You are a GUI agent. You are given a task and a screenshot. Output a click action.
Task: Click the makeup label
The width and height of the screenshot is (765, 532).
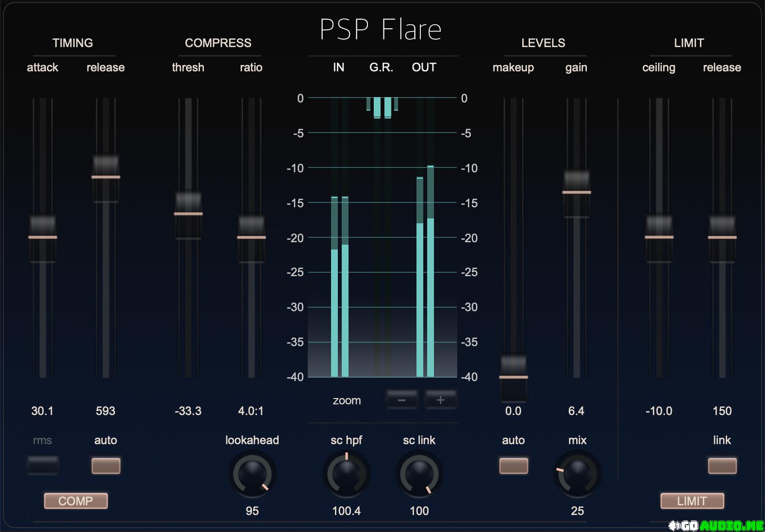(x=513, y=67)
